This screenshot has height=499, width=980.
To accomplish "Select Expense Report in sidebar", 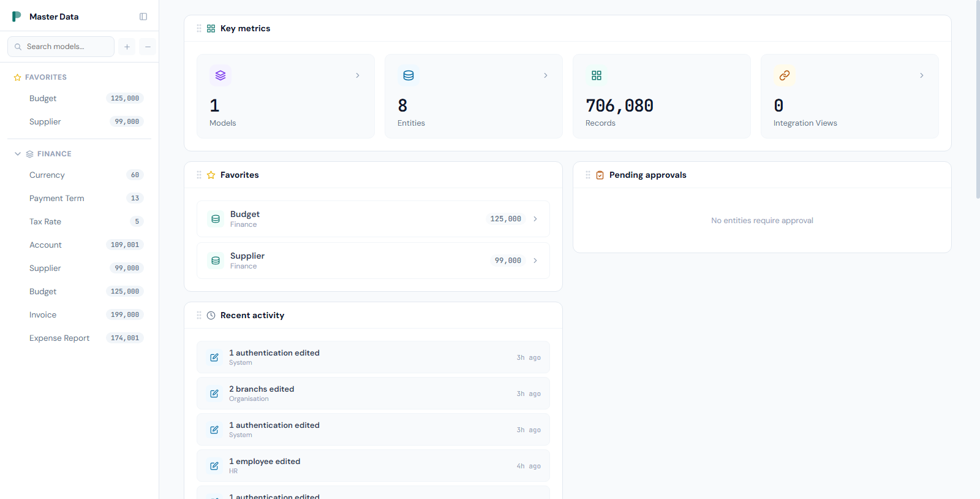I will click(x=59, y=338).
